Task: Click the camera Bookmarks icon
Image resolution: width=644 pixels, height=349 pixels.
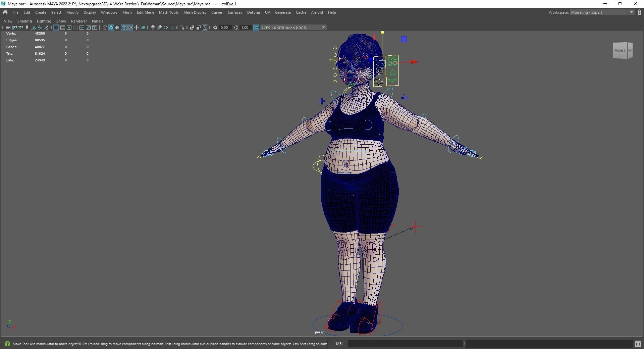Action: tap(27, 28)
